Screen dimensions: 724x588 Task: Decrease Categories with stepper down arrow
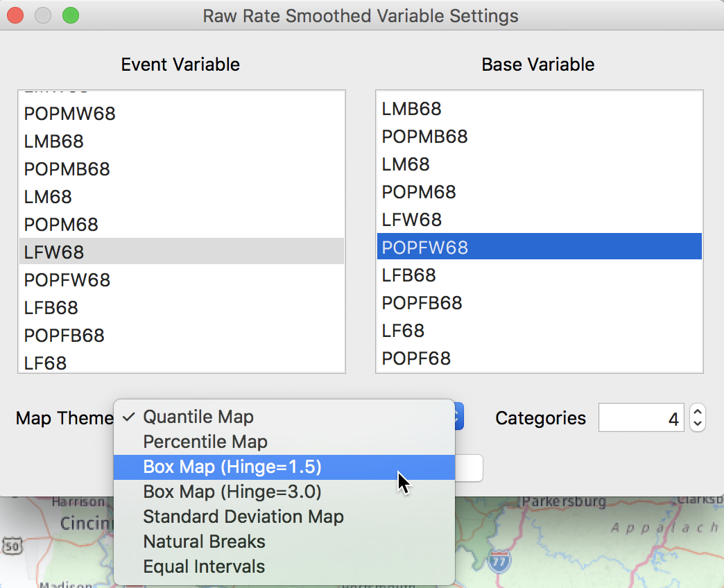coord(698,424)
